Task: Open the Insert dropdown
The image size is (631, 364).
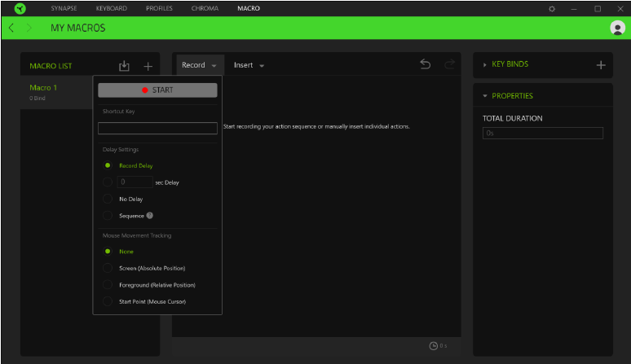Action: tap(249, 65)
